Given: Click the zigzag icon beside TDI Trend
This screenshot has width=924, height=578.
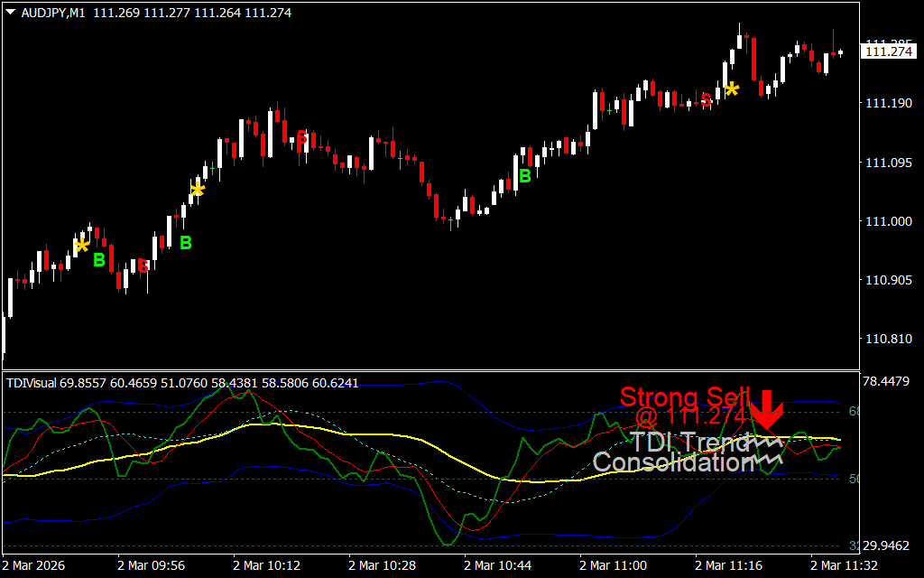Looking at the screenshot, I should click(x=769, y=443).
